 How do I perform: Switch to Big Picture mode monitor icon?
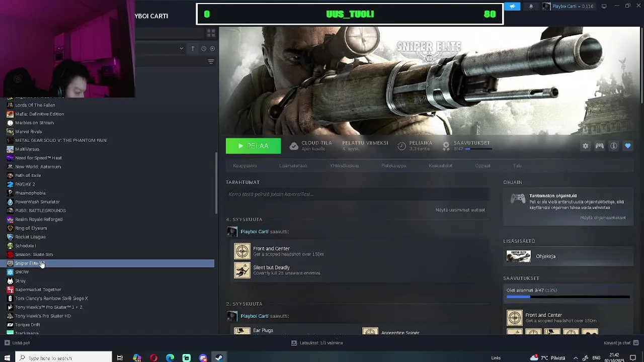tap(604, 7)
